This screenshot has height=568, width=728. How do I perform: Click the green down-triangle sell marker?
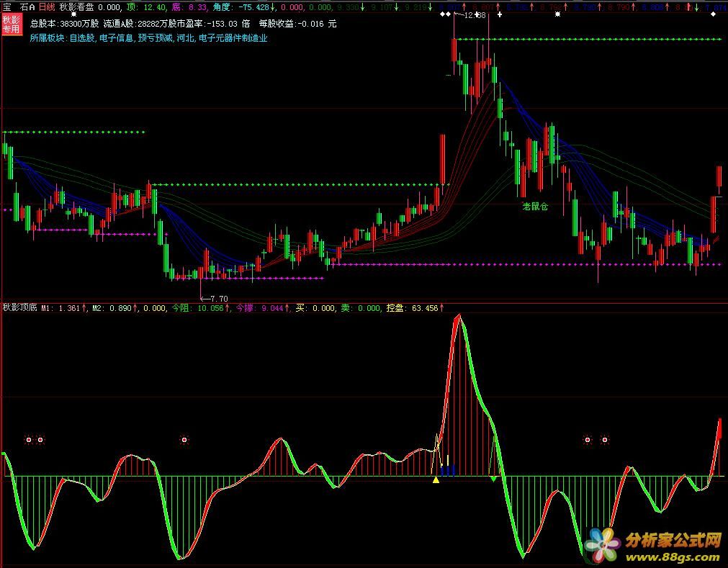(x=493, y=479)
